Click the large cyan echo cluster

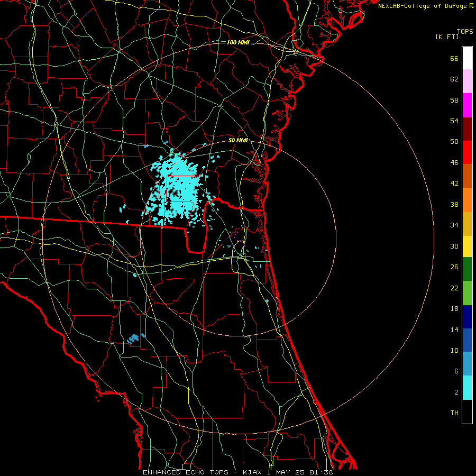[x=179, y=190]
